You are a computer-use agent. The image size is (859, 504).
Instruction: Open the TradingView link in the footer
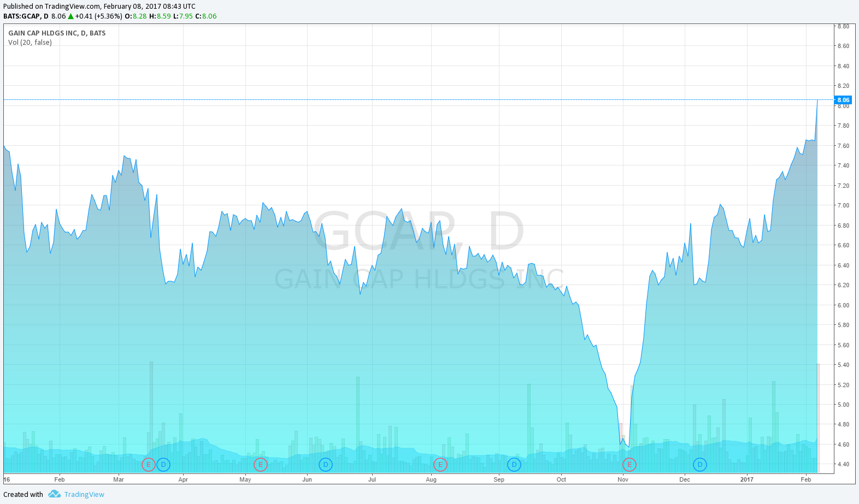click(84, 495)
